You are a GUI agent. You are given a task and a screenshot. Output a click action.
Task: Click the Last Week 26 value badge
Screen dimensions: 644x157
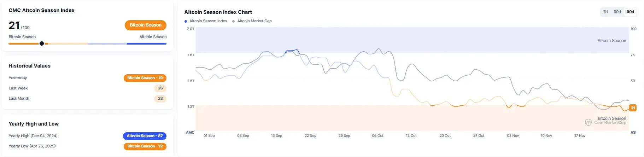pos(160,88)
